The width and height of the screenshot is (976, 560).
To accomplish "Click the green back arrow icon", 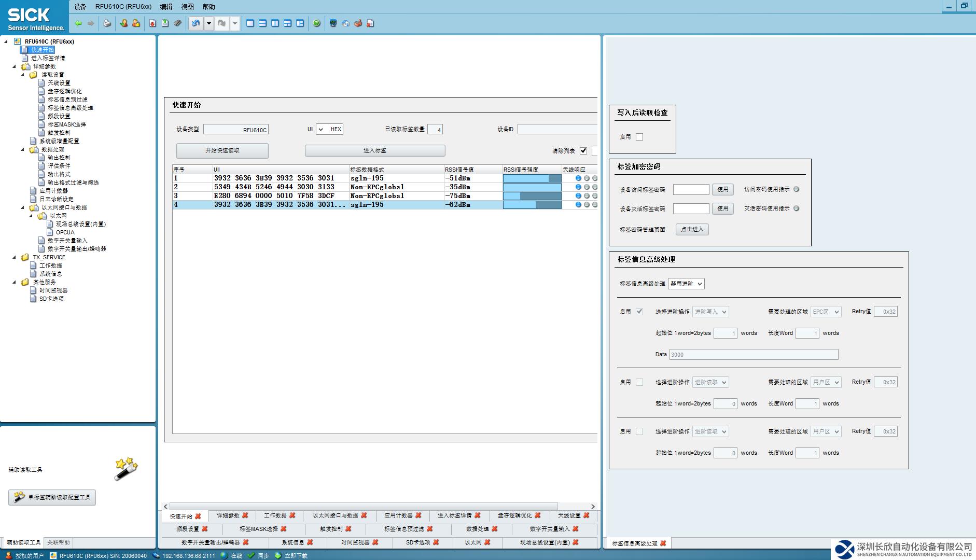I will point(78,23).
